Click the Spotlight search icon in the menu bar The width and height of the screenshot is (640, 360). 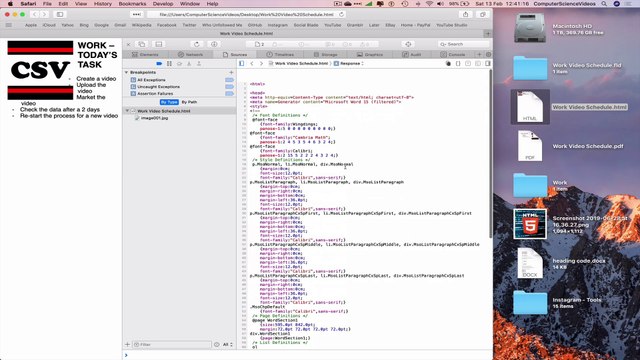point(604,4)
